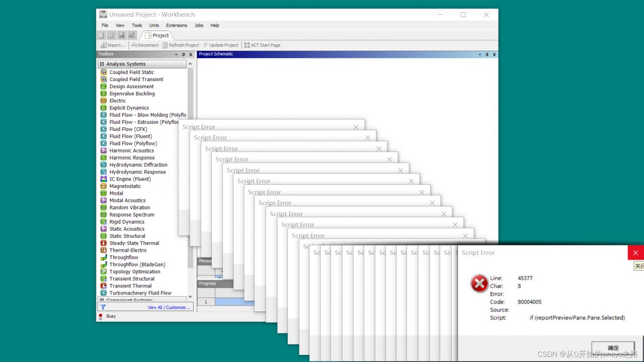The image size is (644, 362).
Task: Close the Project Schematic panel
Action: 494,54
